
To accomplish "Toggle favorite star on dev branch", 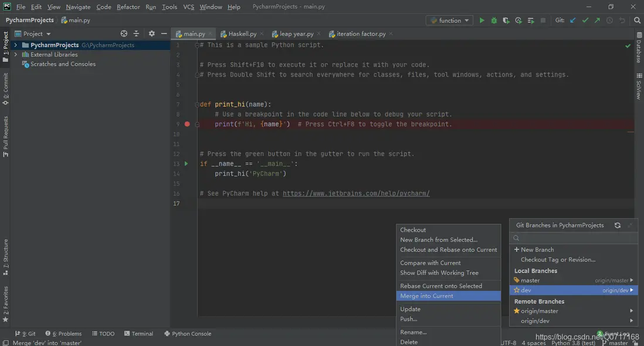I will (x=517, y=290).
